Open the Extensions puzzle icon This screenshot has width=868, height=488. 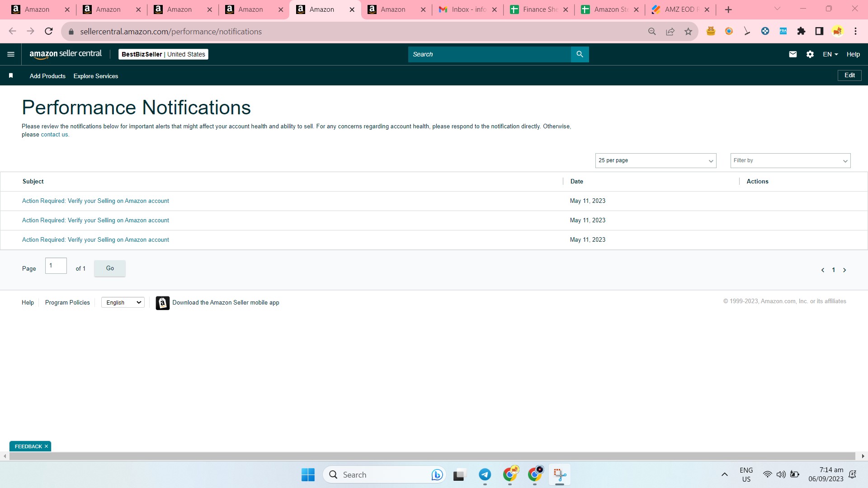[x=801, y=31]
